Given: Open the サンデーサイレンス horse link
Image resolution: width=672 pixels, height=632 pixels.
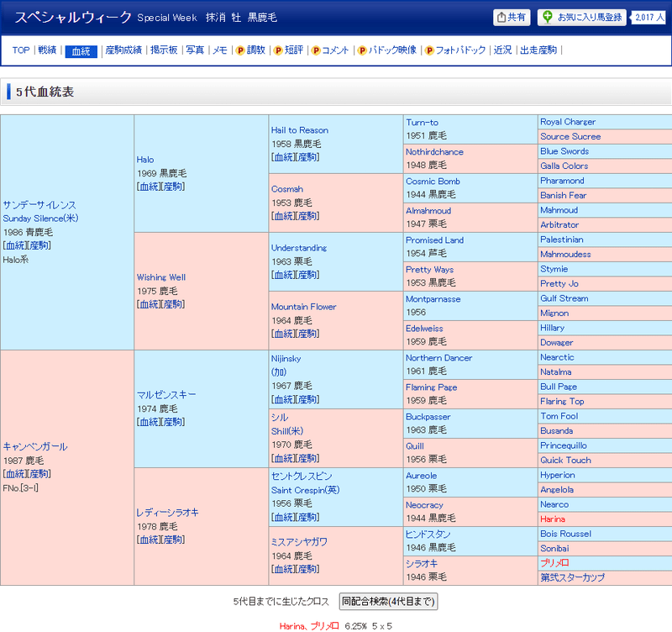Looking at the screenshot, I should (x=39, y=205).
